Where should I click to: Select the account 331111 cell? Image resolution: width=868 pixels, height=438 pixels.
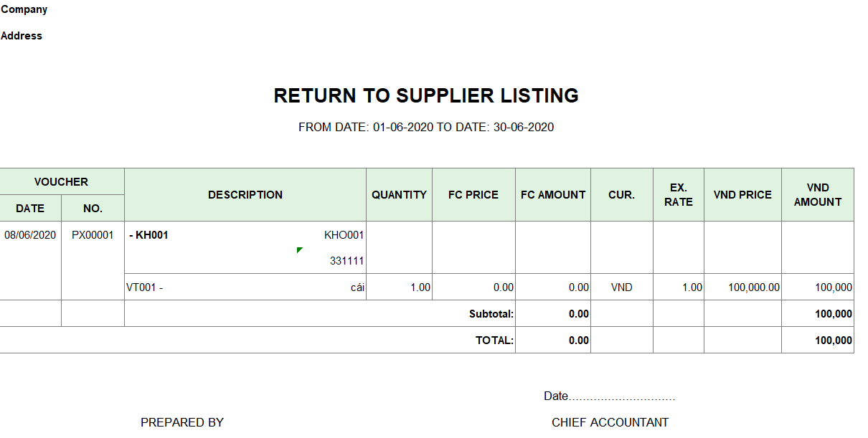(x=346, y=262)
